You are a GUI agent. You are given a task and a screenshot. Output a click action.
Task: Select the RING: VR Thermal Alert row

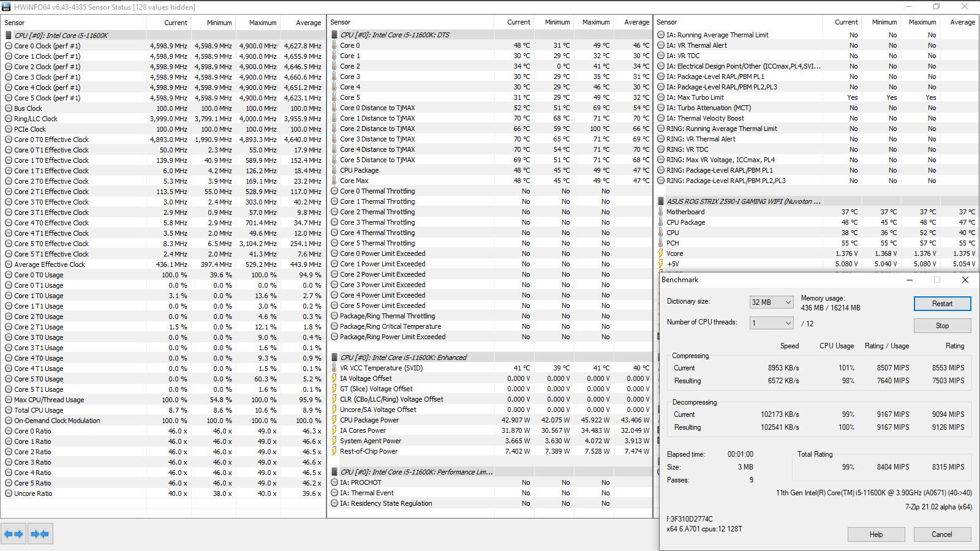click(x=816, y=139)
